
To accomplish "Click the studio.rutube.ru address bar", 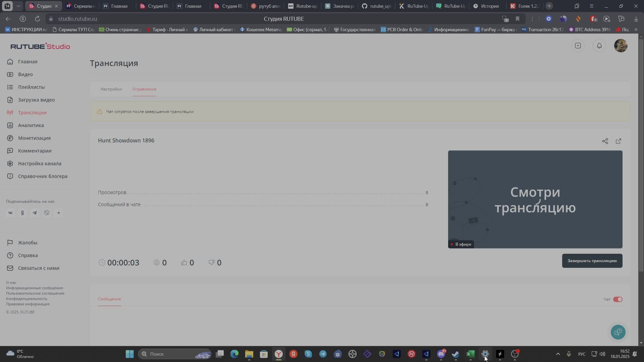I will (x=77, y=19).
